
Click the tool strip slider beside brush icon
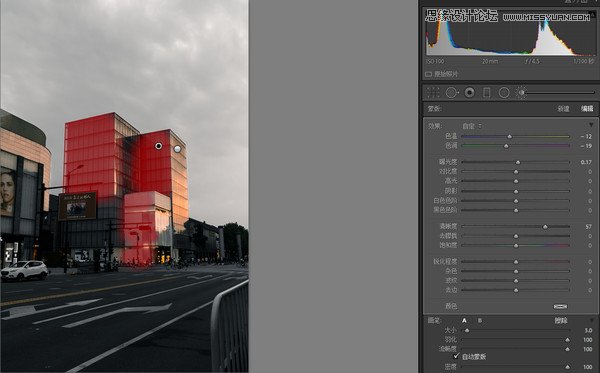tap(561, 92)
